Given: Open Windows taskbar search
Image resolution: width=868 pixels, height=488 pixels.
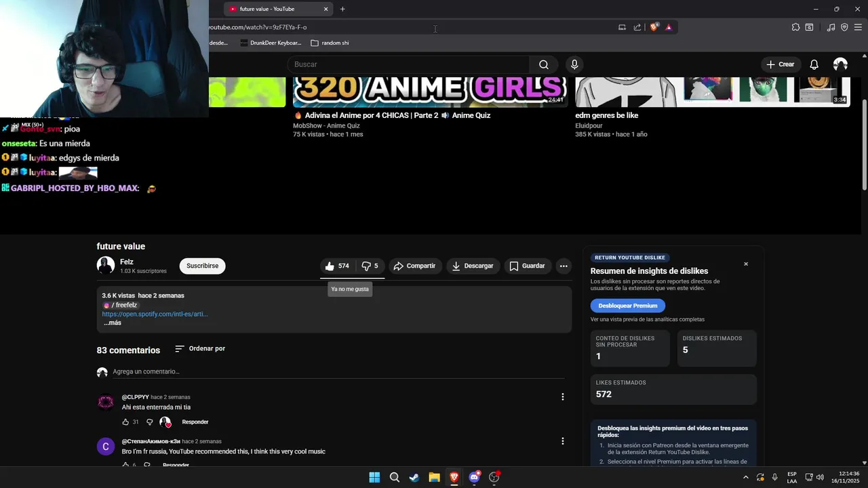Looking at the screenshot, I should coord(395,477).
